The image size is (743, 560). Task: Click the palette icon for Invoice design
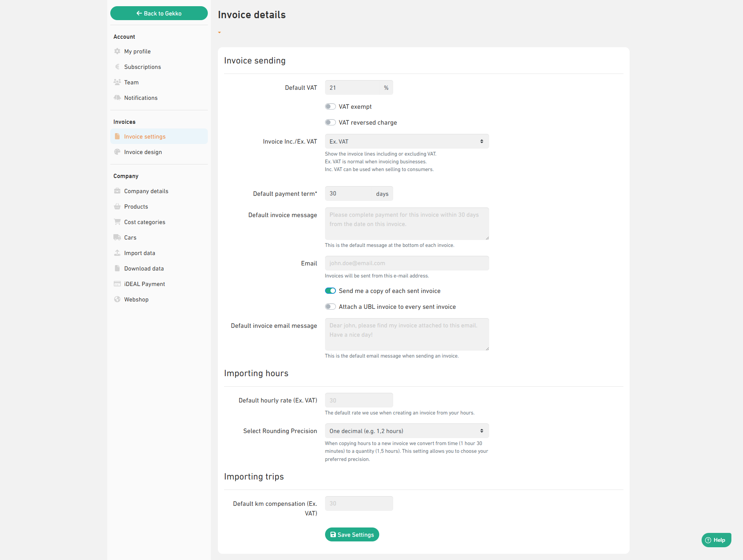click(x=117, y=152)
